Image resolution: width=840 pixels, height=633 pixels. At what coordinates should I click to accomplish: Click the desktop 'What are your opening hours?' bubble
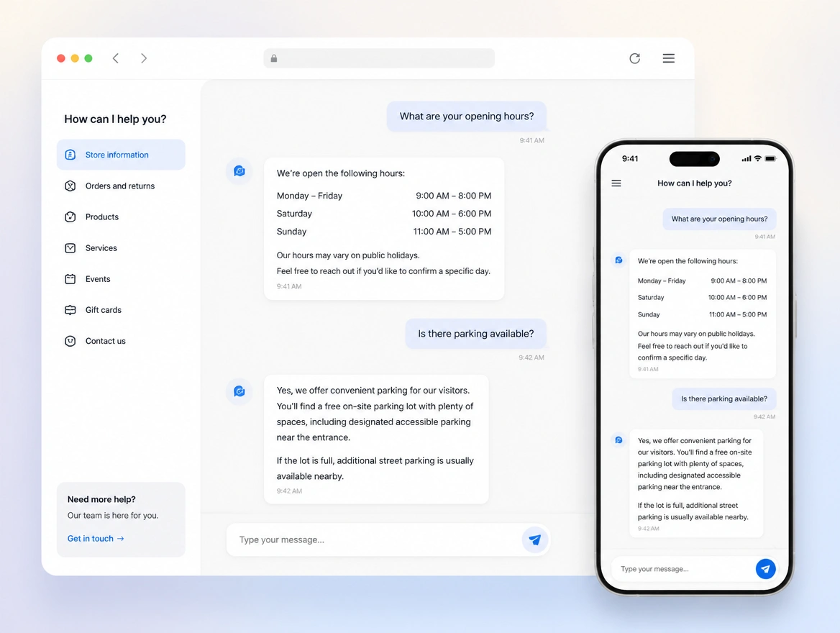point(467,117)
